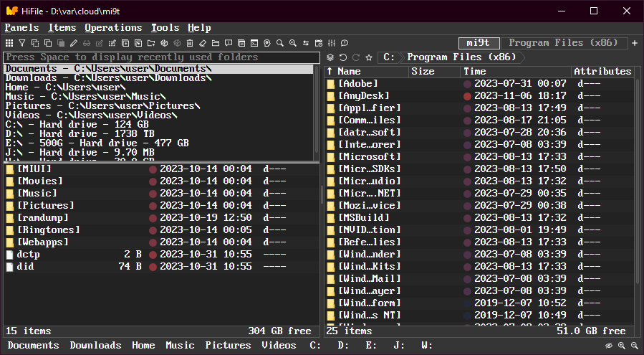
Task: Switch to the mi9t tab
Action: tap(478, 43)
